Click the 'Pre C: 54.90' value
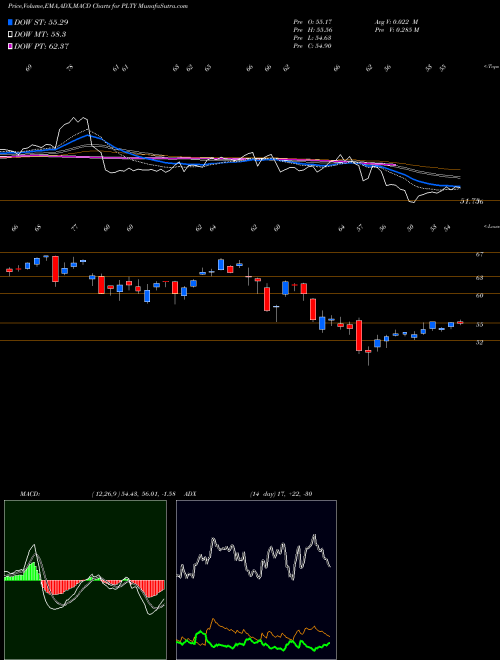500x660 pixels. tap(313, 46)
